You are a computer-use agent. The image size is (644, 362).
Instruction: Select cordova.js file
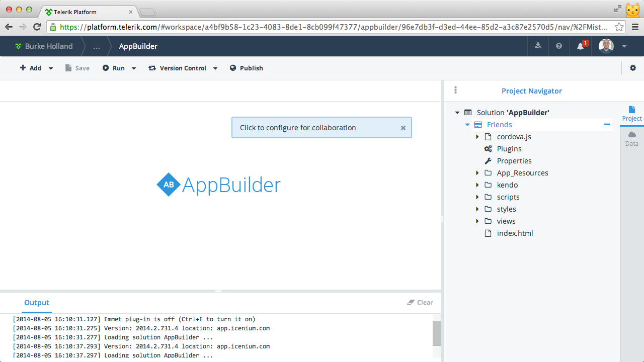[x=514, y=137]
